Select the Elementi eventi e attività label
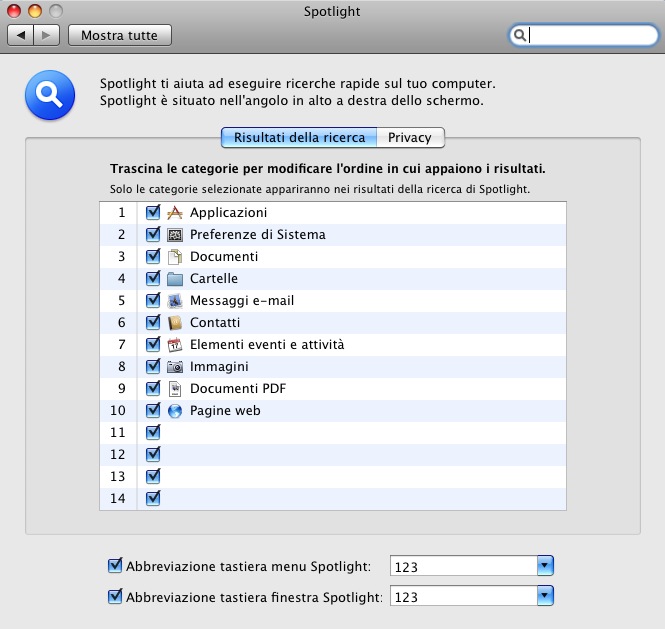 pyautogui.click(x=267, y=345)
